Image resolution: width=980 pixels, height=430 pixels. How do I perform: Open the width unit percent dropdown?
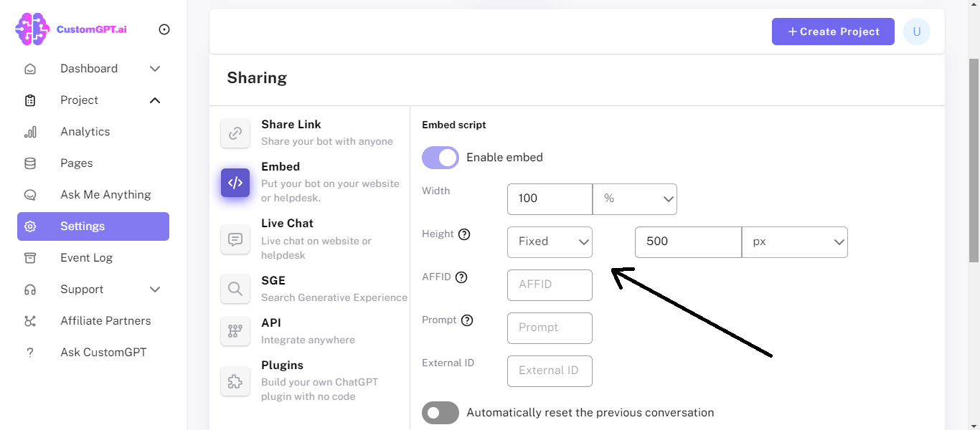tap(634, 199)
